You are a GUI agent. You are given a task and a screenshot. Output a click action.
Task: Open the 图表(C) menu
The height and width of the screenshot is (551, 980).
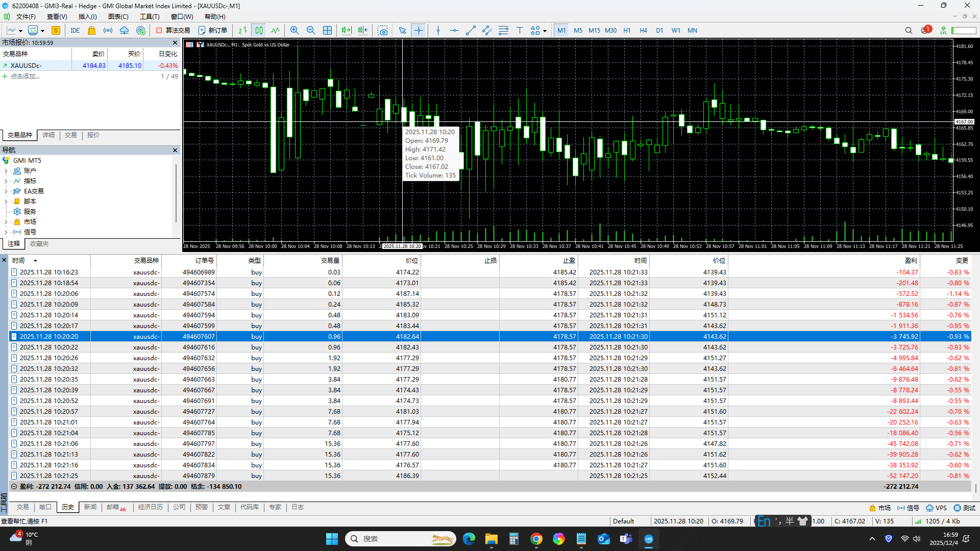click(x=118, y=17)
